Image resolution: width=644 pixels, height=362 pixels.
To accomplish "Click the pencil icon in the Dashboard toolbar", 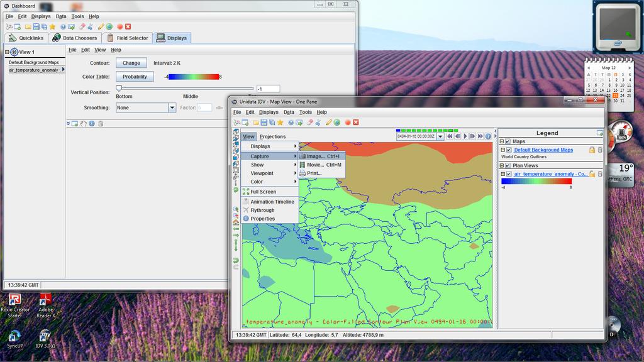I will pyautogui.click(x=101, y=26).
